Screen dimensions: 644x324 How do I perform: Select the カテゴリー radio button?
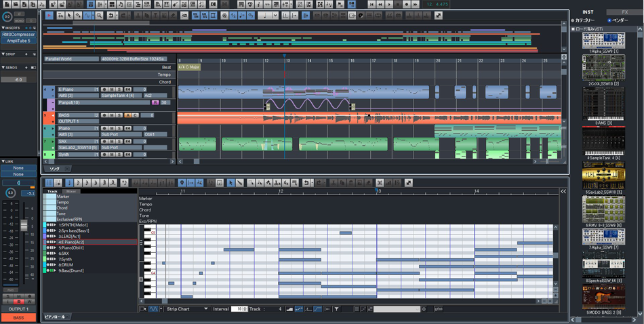pos(573,20)
